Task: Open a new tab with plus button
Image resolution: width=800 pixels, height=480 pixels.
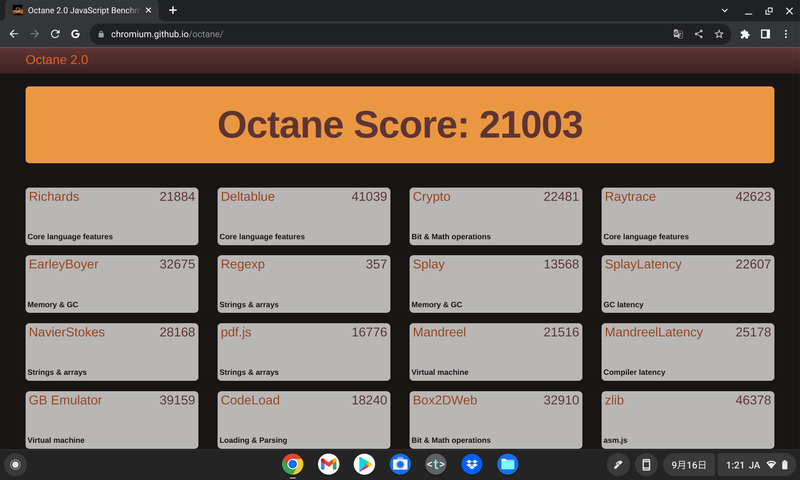Action: [173, 10]
